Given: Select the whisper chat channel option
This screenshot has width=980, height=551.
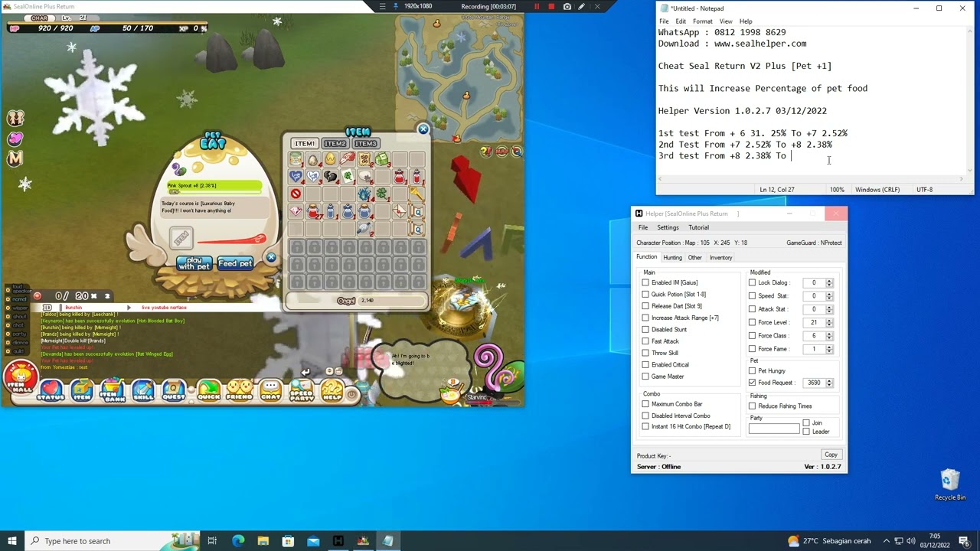Looking at the screenshot, I should tap(18, 308).
